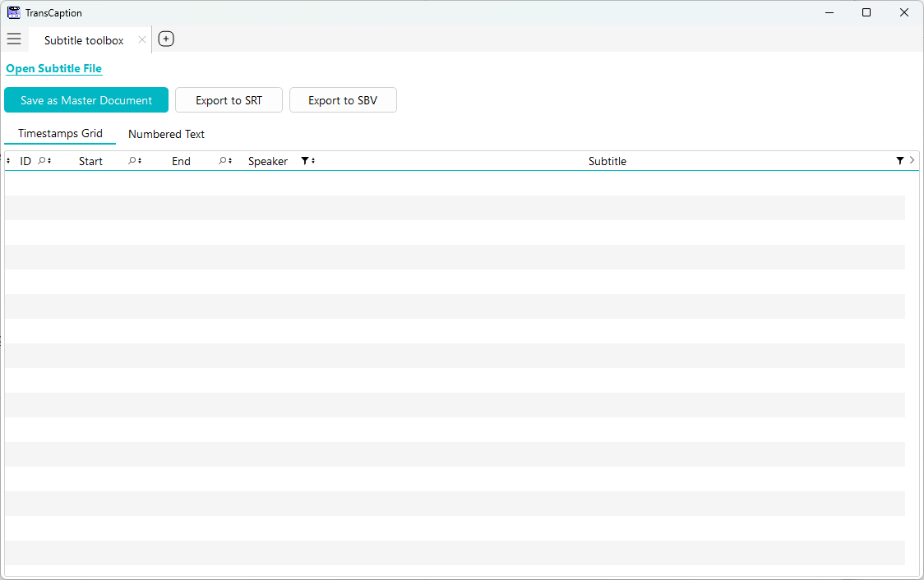924x580 pixels.
Task: Open the hamburger menu
Action: point(14,39)
